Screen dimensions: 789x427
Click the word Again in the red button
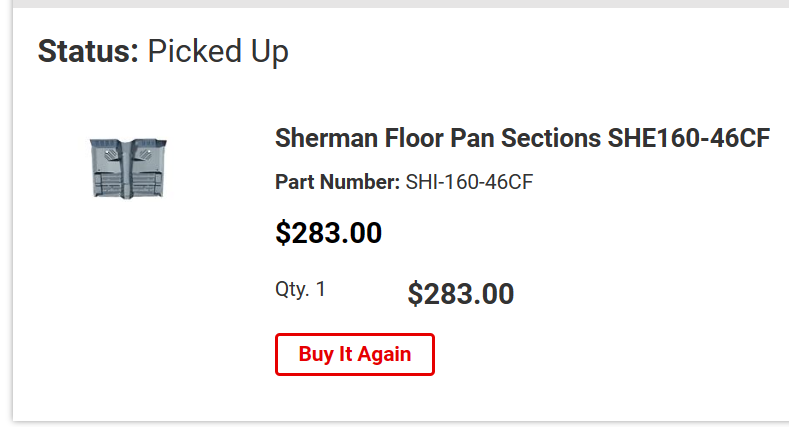coord(384,355)
